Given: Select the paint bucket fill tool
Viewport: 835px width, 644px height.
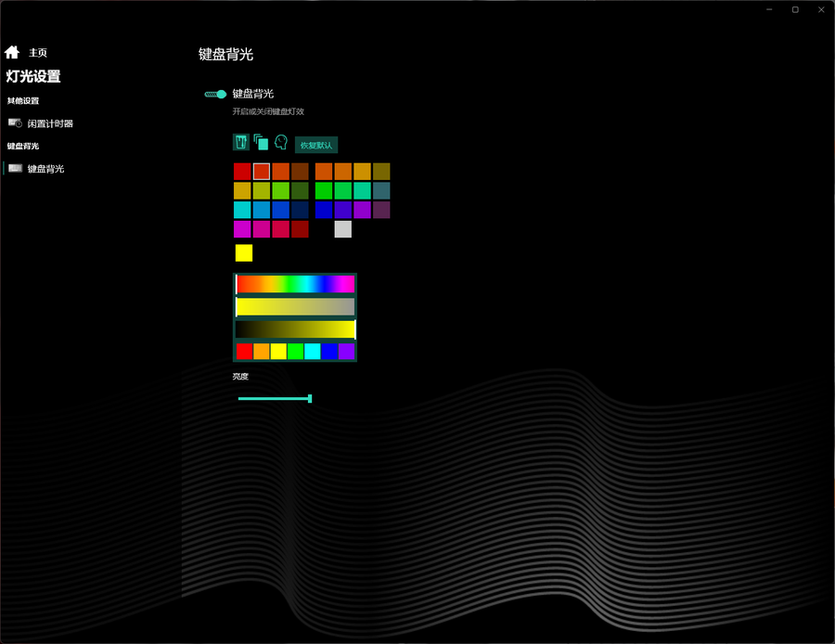Looking at the screenshot, I should click(241, 142).
